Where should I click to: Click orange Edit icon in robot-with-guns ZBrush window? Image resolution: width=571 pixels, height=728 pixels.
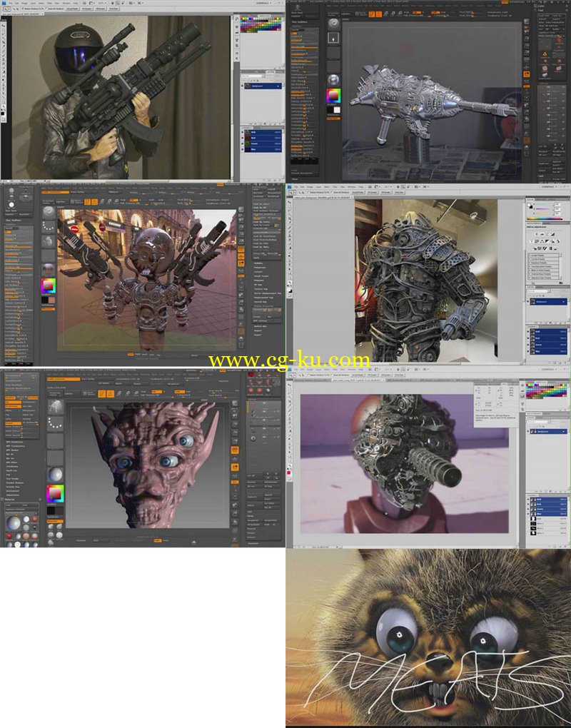[87, 202]
